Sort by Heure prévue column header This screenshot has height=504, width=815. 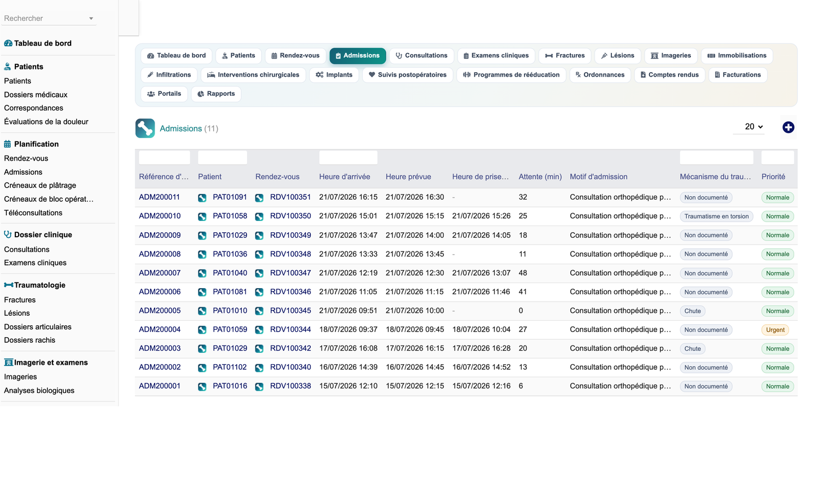[408, 177]
